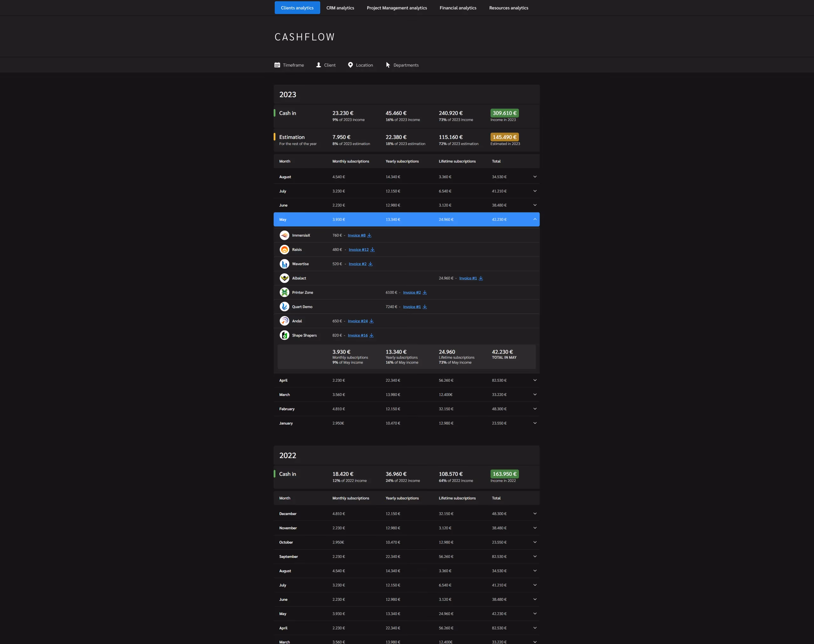Expand the March 2023 row chevron
Image resolution: width=814 pixels, height=644 pixels.
tap(535, 394)
